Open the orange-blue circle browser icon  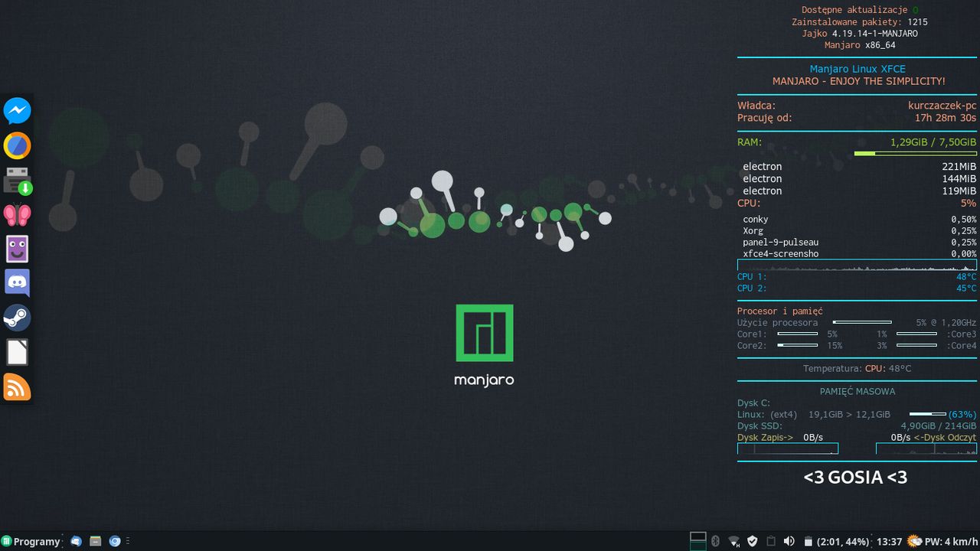[17, 145]
